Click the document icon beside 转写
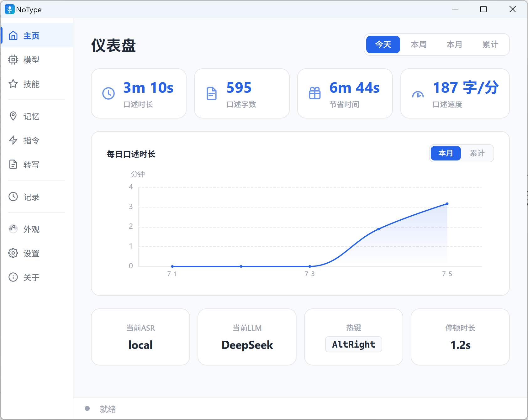 13,164
